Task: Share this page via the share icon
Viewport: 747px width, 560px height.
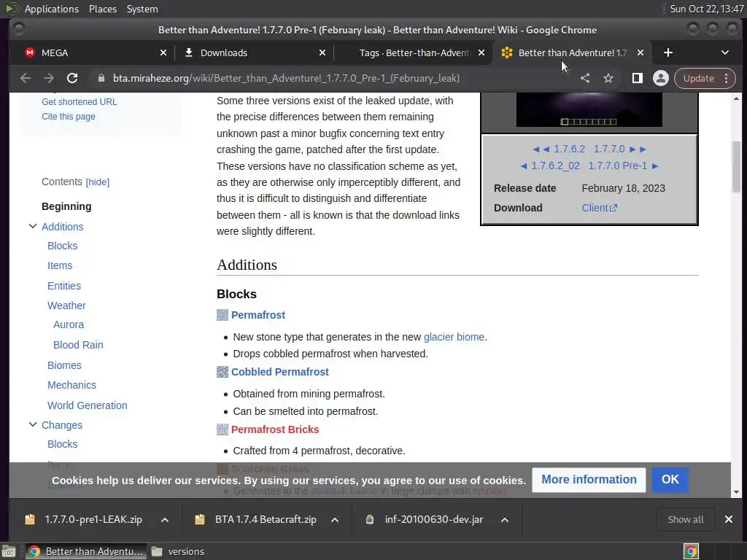Action: [585, 78]
